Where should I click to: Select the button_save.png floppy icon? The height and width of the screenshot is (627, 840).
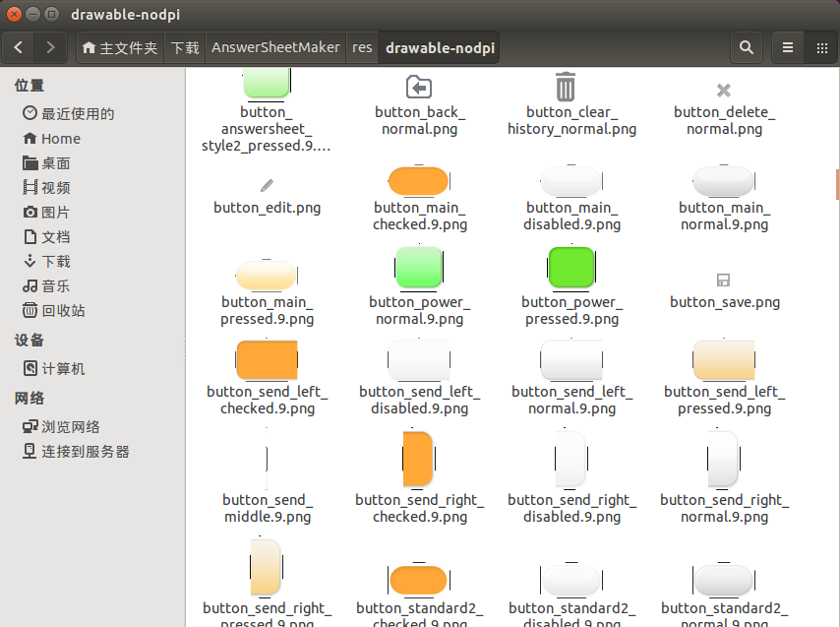724,280
